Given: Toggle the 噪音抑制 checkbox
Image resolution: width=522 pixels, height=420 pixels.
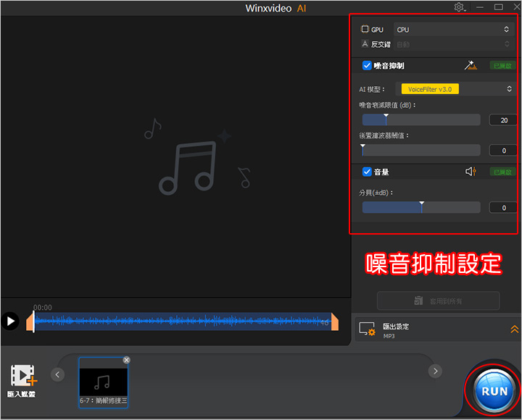Looking at the screenshot, I should [367, 65].
